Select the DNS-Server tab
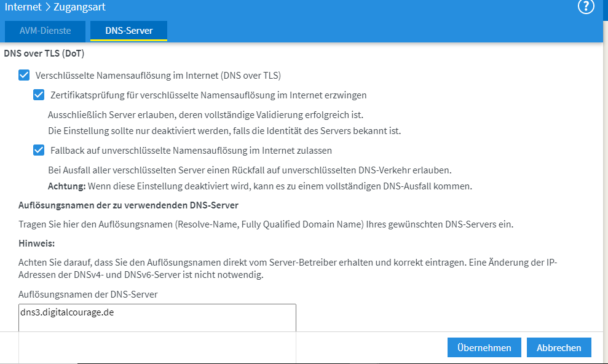Screen dimensions: 608x364 point(128,31)
